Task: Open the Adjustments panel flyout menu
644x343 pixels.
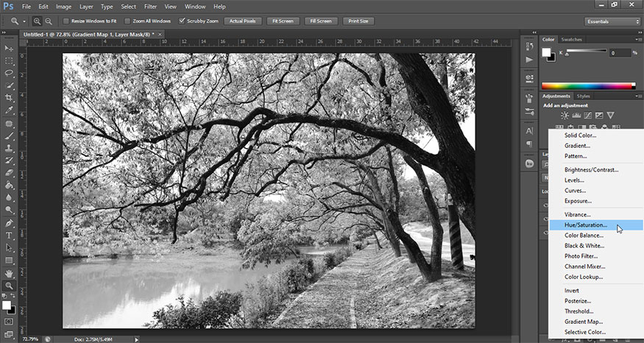Action: coord(639,96)
